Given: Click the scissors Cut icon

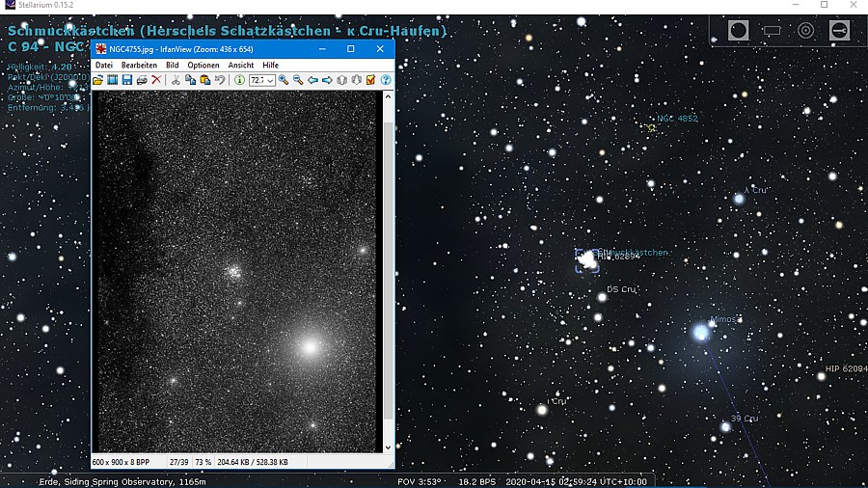Looking at the screenshot, I should pyautogui.click(x=176, y=80).
